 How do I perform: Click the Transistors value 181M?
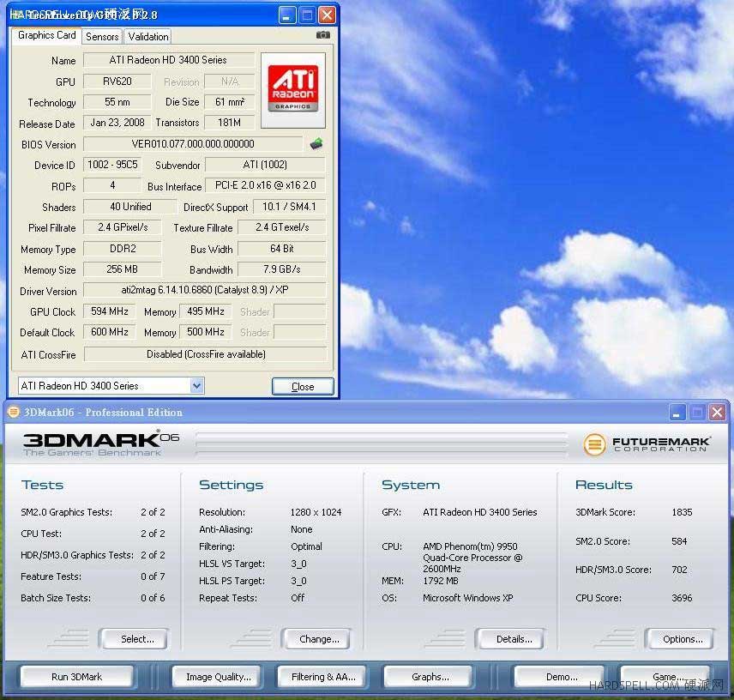click(x=230, y=123)
